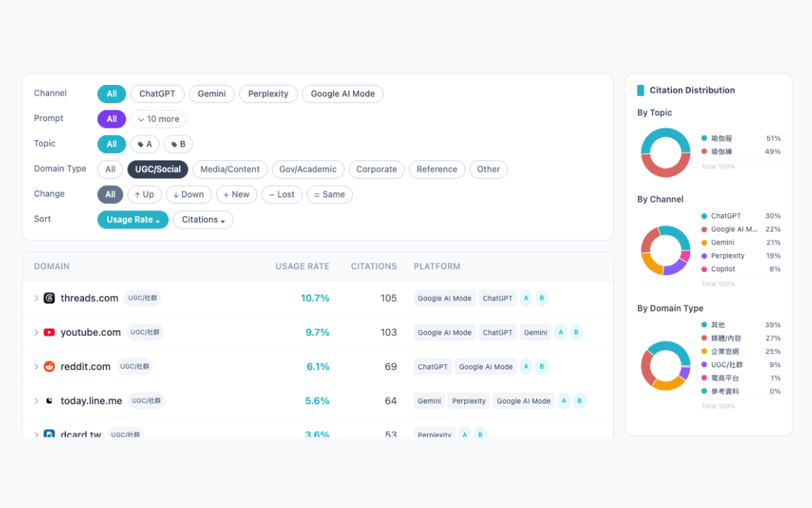Screen dimensions: 812x508
Task: Click the Reddit logo icon
Action: coord(49,366)
